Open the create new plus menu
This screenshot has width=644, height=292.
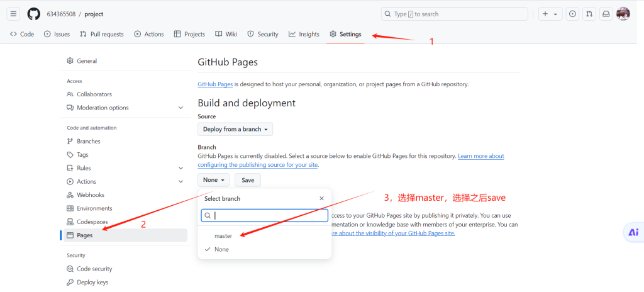click(550, 14)
